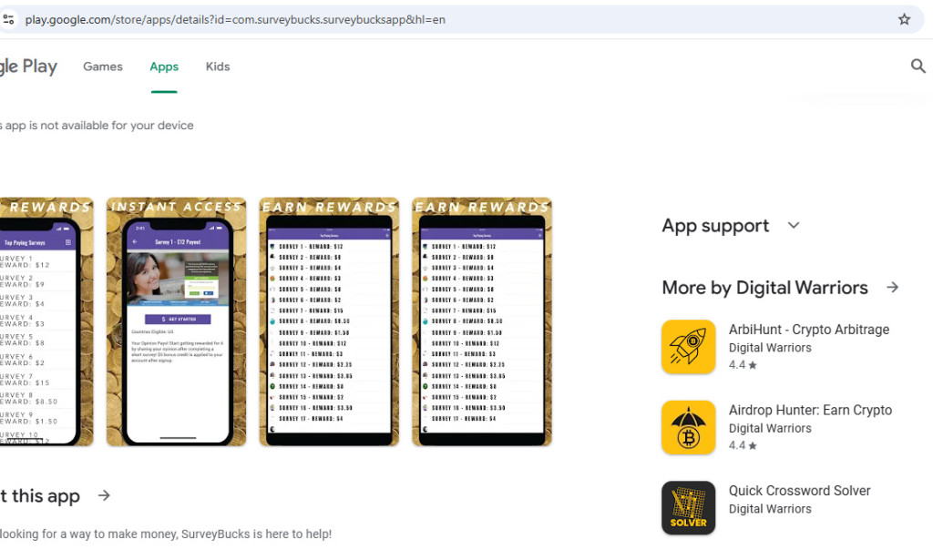The width and height of the screenshot is (933, 560).
Task: Open the Airdrop Hunter umbrella Bitcoin icon
Action: tap(688, 427)
